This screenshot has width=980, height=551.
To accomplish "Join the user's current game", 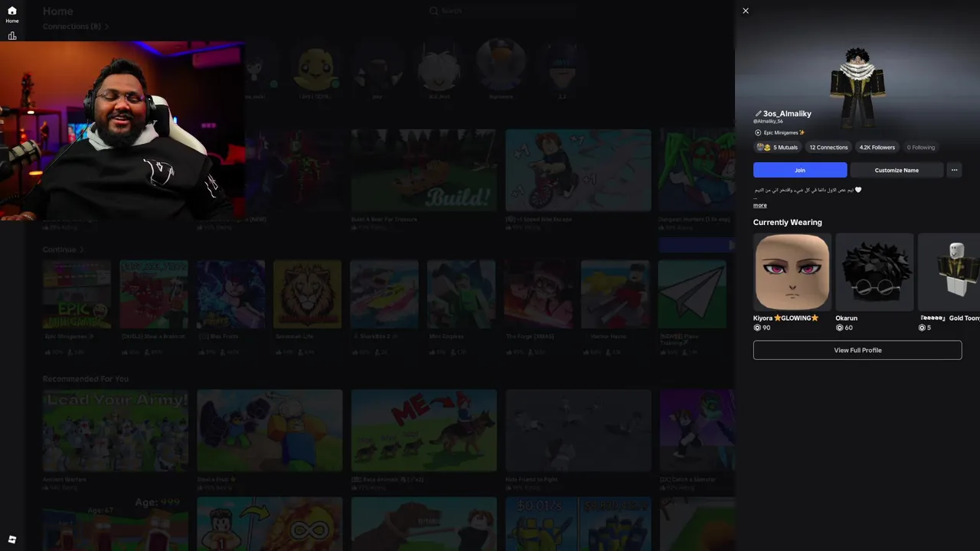I will [800, 170].
